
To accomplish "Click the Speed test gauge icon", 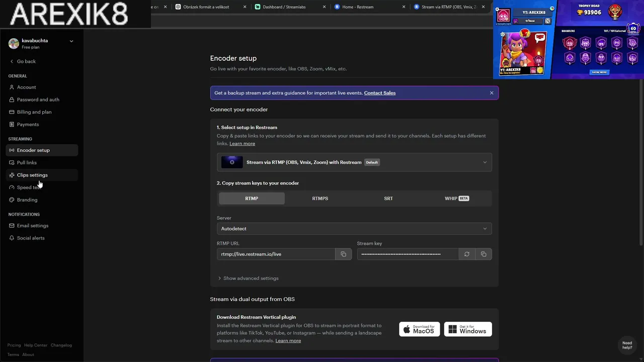I will (x=12, y=188).
